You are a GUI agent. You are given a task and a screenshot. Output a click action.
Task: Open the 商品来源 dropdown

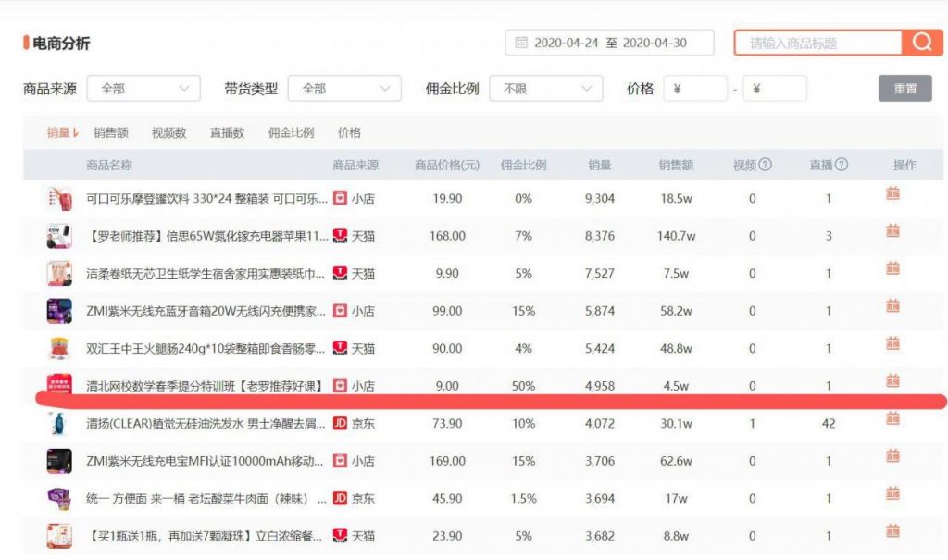(143, 88)
